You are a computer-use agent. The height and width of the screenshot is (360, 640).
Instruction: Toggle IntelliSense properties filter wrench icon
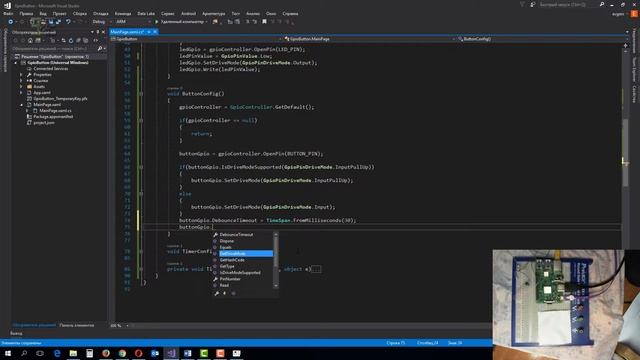[x=217, y=293]
